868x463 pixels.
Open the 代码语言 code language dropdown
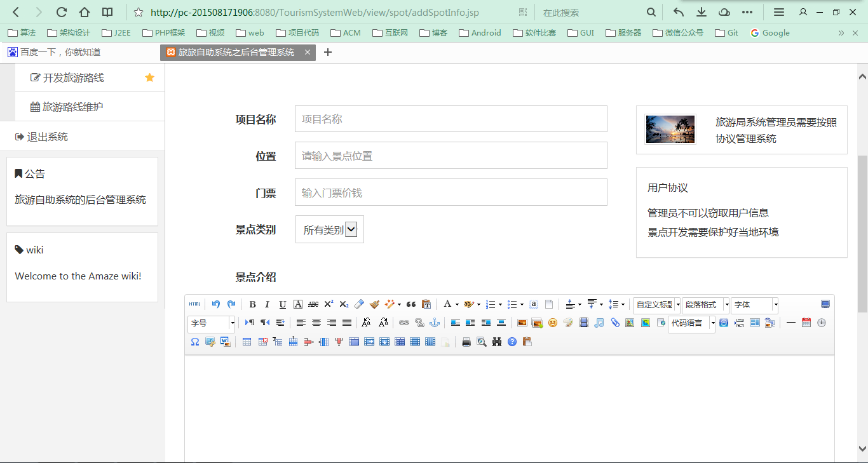(x=691, y=323)
